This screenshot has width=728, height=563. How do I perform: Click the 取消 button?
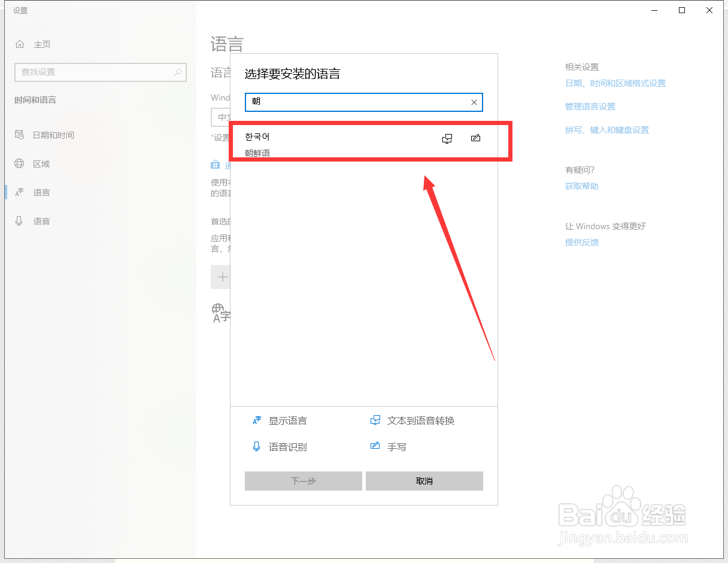424,480
